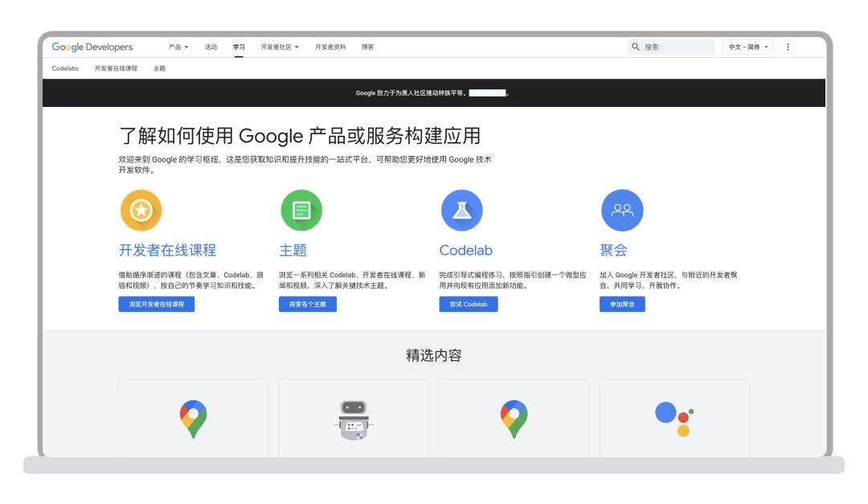
Task: Open the Google Assistant featured card
Action: pyautogui.click(x=674, y=418)
